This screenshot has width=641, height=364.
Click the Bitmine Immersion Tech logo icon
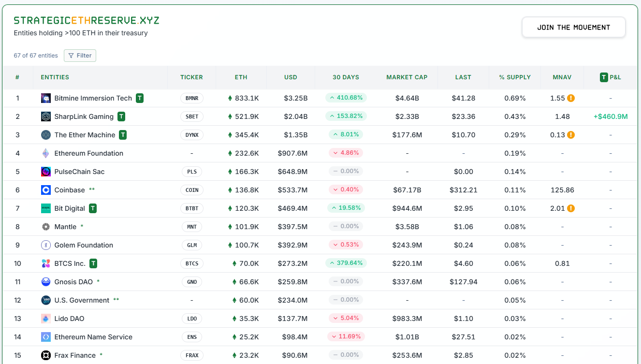[46, 98]
